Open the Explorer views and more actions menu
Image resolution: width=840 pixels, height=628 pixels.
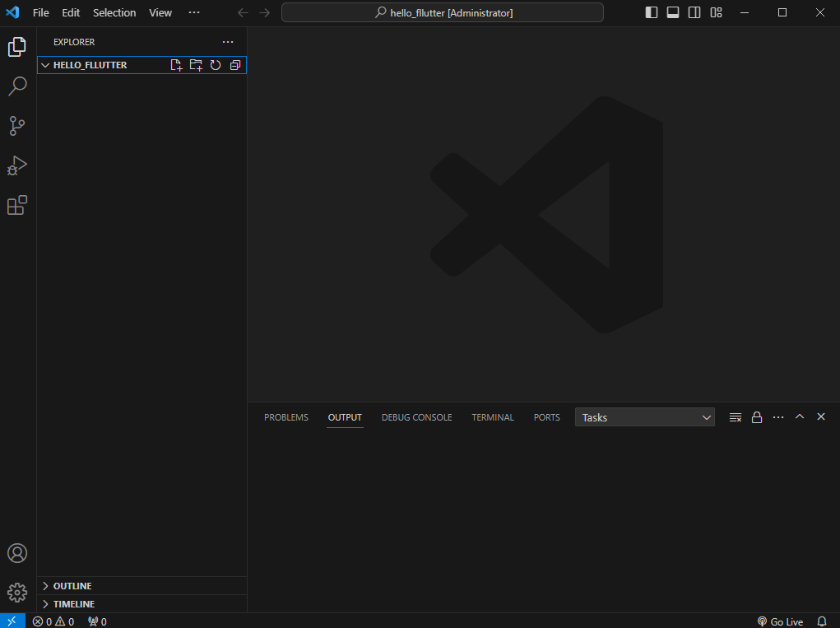[x=228, y=42]
